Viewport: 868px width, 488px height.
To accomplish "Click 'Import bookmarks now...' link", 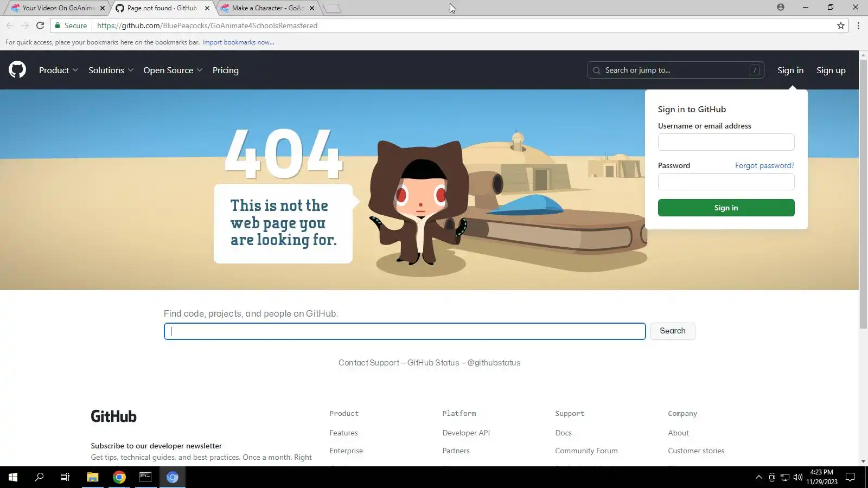I will tap(238, 42).
